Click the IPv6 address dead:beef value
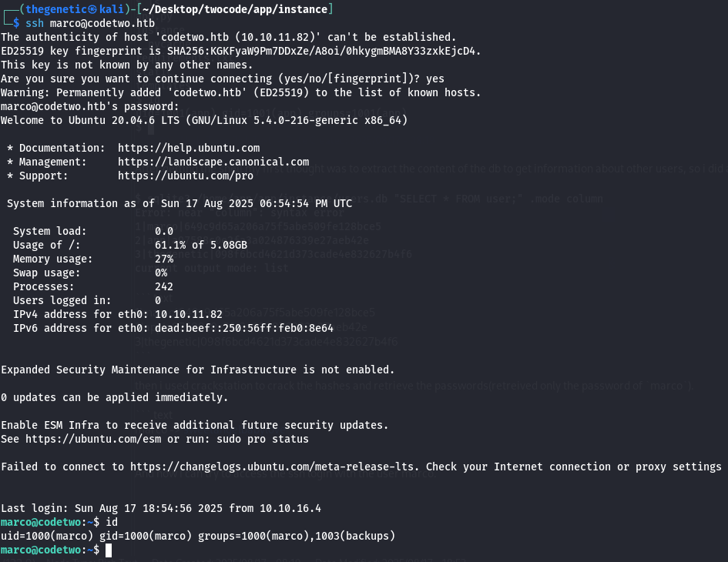The width and height of the screenshot is (728, 562). [243, 329]
